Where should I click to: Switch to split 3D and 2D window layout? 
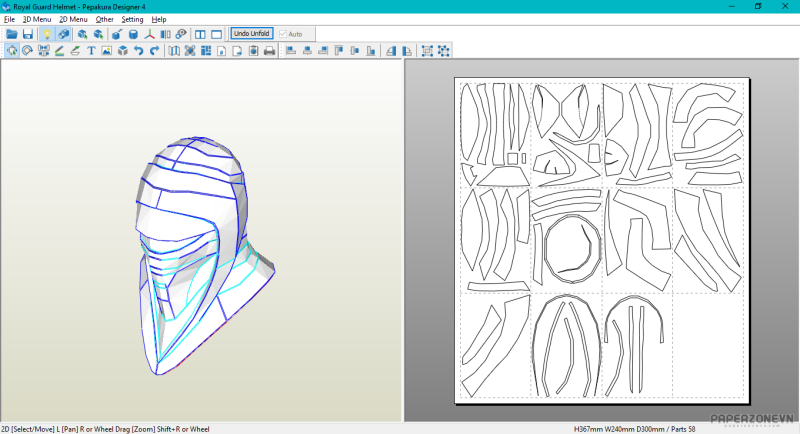click(200, 34)
